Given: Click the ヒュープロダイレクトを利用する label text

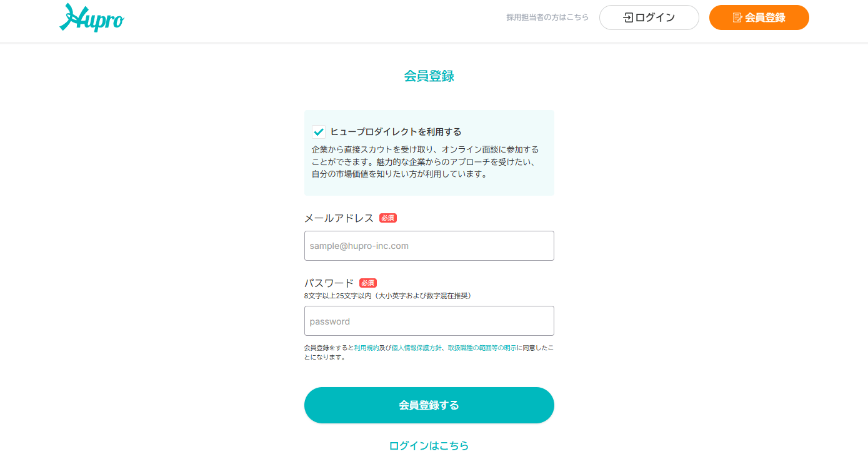Looking at the screenshot, I should [x=396, y=132].
